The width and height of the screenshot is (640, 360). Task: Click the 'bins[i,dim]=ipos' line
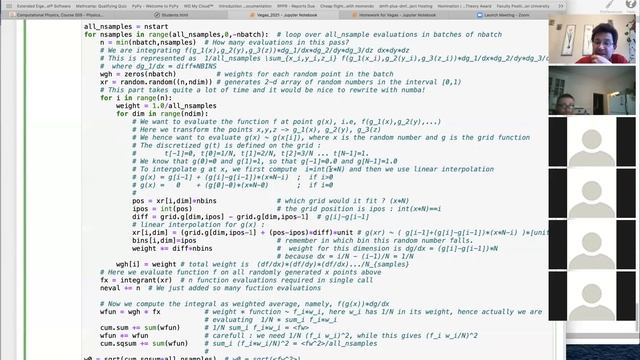[302, 241]
